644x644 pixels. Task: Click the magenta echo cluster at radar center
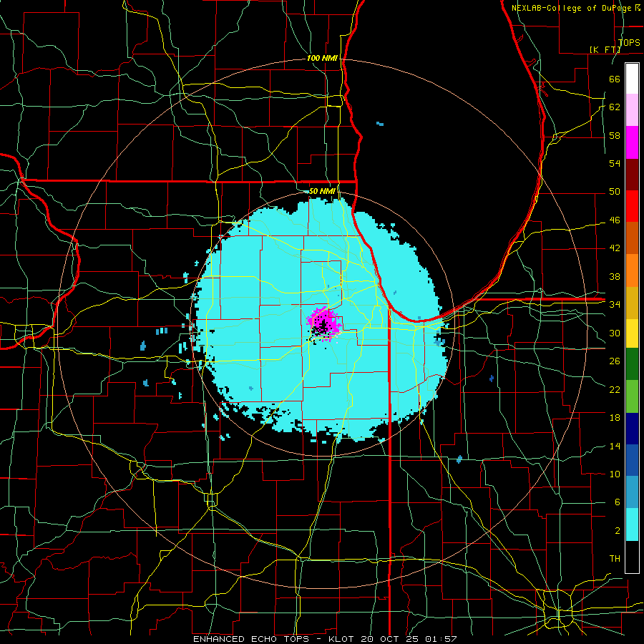[x=324, y=323]
